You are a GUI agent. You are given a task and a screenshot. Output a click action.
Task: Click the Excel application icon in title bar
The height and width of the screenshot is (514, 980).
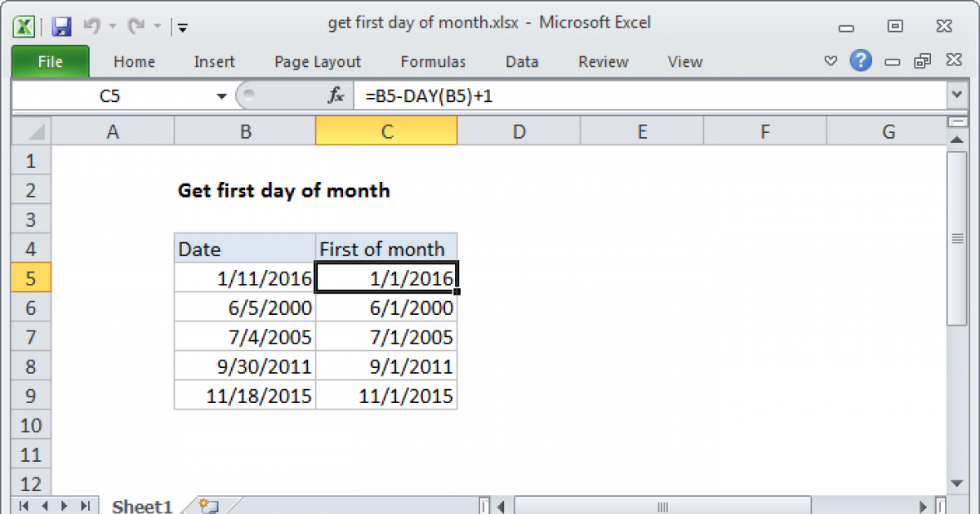[24, 26]
